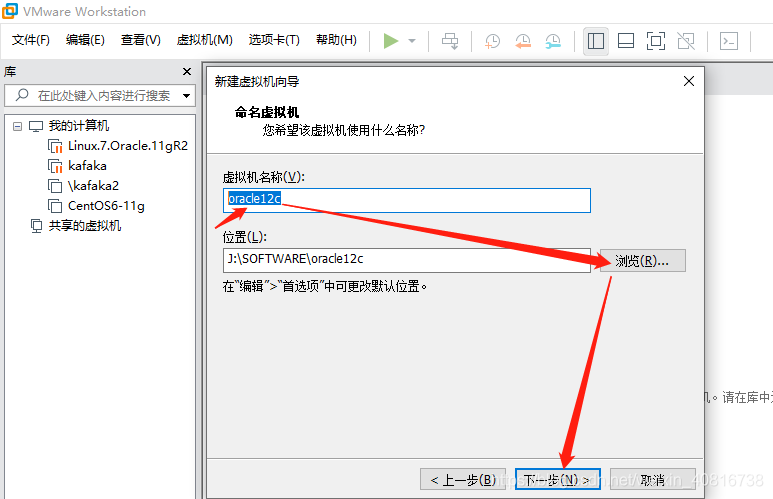
Task: Open the library search filter dropdown
Action: click(186, 95)
